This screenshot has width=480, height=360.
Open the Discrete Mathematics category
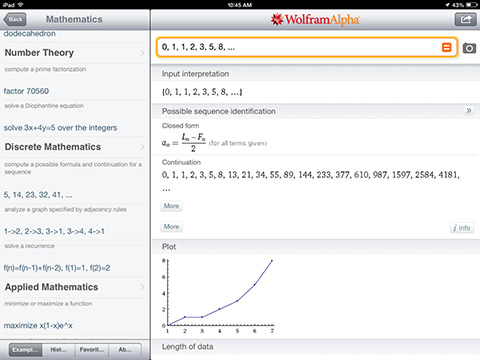[75, 147]
